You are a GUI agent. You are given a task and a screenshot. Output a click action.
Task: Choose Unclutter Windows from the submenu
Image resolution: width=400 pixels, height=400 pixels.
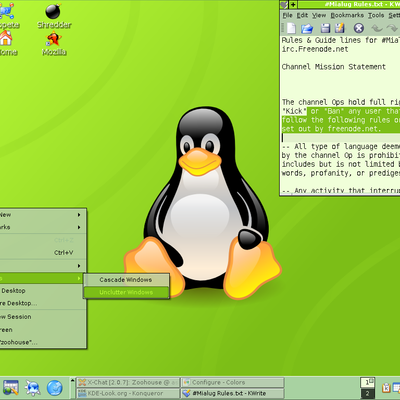126,292
